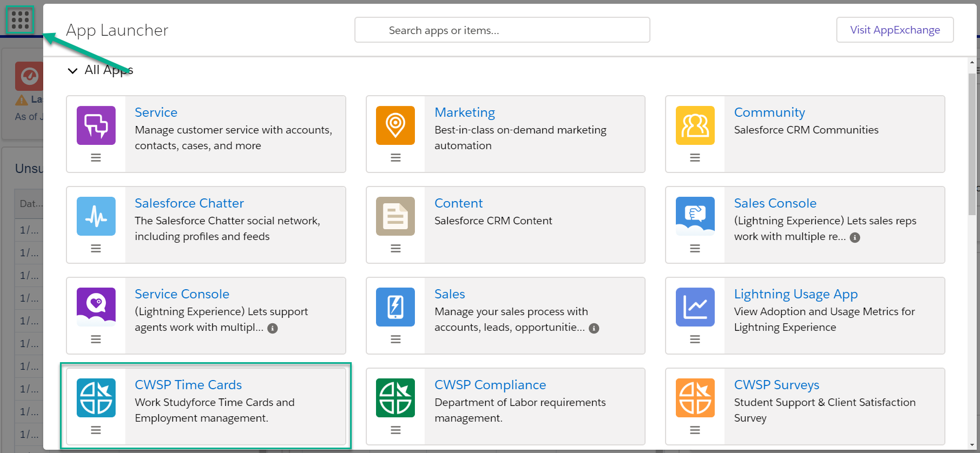Open the CWSP Time Cards teal icon
Image resolution: width=980 pixels, height=453 pixels.
click(x=96, y=398)
